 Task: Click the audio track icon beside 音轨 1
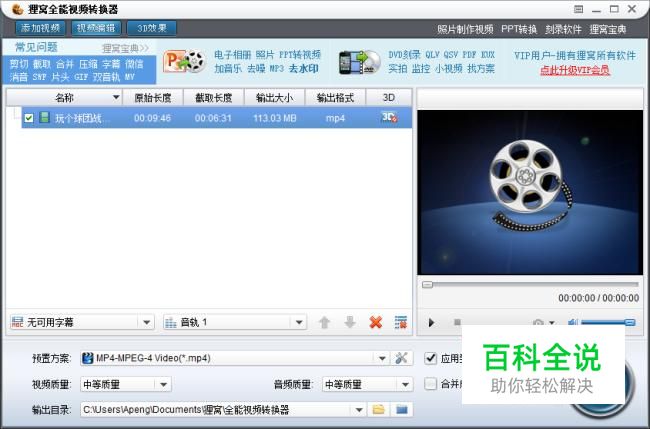pyautogui.click(x=170, y=322)
